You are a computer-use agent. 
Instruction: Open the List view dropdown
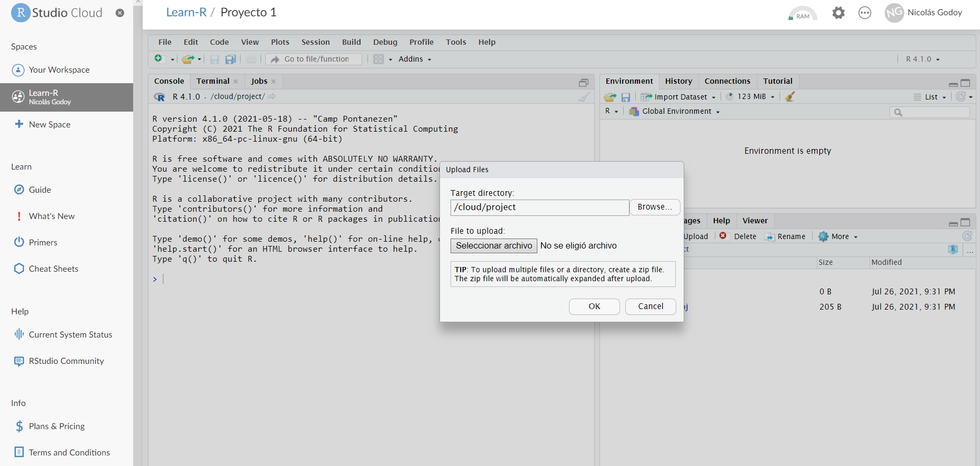point(931,97)
